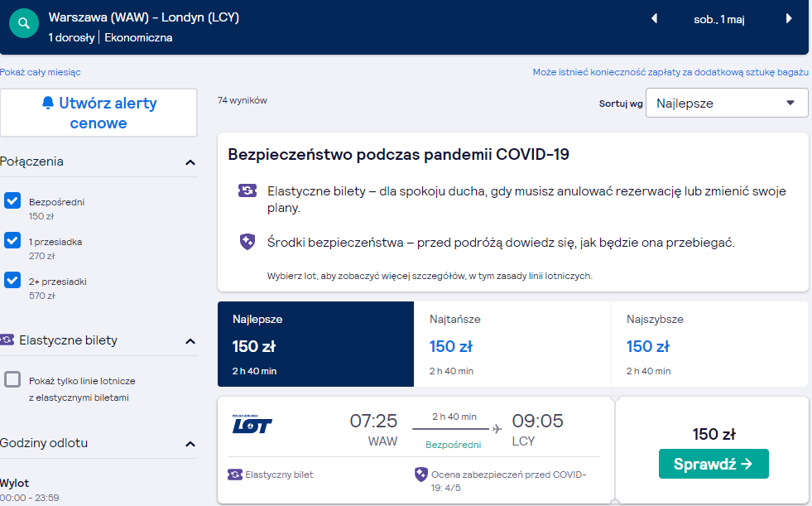Click the green search magnifier icon
The height and width of the screenshot is (506, 812).
[x=24, y=23]
